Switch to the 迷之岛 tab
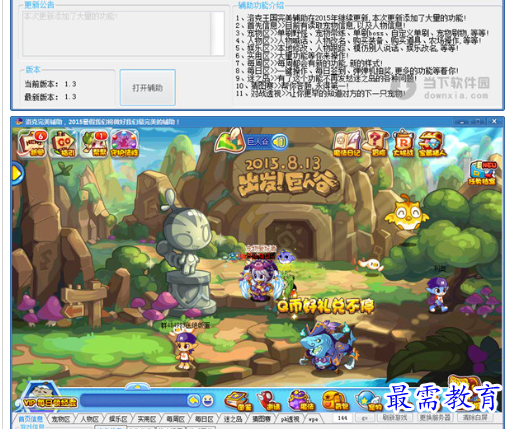508x429 pixels. [x=233, y=419]
